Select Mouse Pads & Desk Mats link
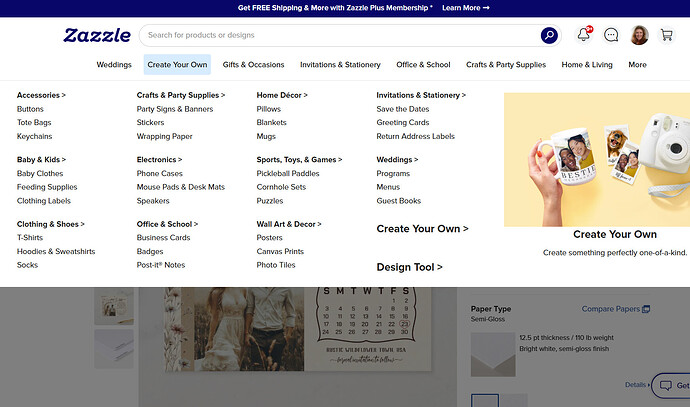This screenshot has width=690, height=407. pos(180,187)
